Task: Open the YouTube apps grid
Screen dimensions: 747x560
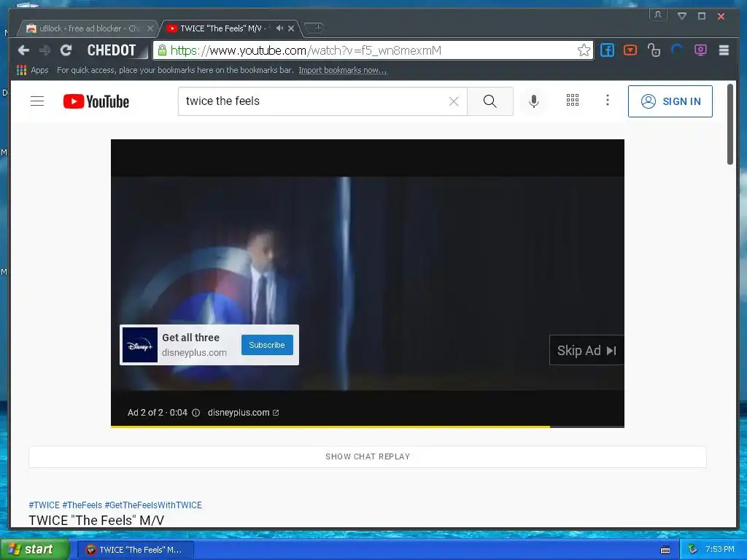Action: point(573,100)
